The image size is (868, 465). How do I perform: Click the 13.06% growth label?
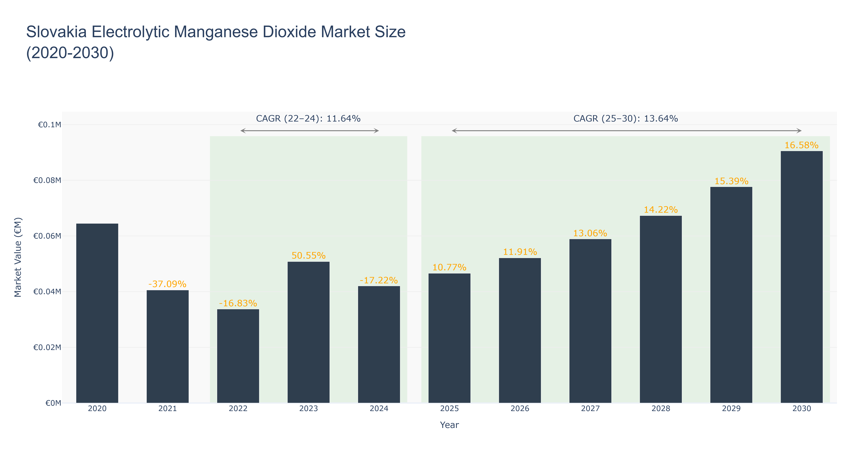pos(590,233)
